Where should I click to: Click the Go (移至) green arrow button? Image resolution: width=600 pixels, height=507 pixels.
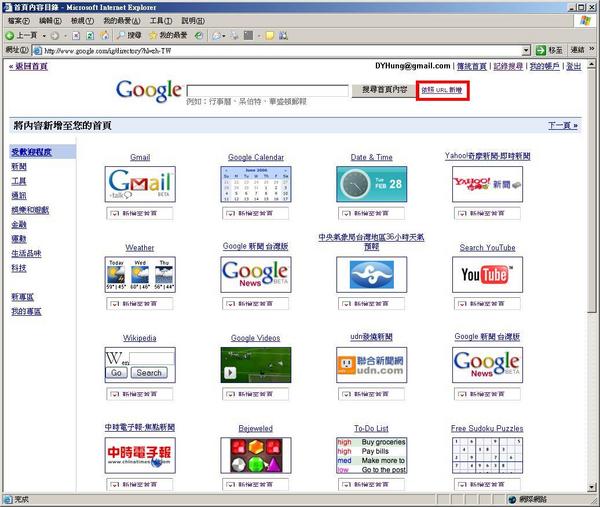tap(549, 50)
